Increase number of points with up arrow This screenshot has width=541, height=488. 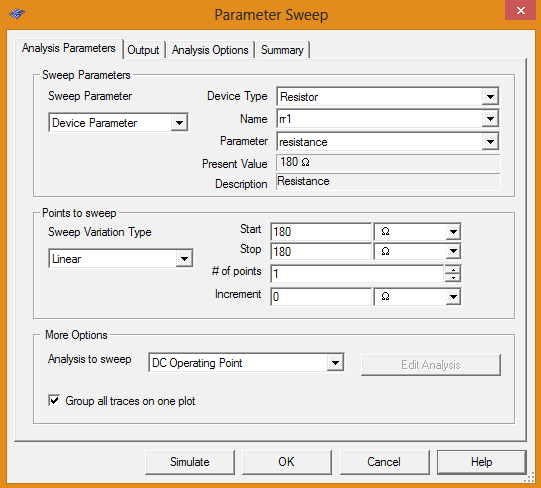coord(453,270)
